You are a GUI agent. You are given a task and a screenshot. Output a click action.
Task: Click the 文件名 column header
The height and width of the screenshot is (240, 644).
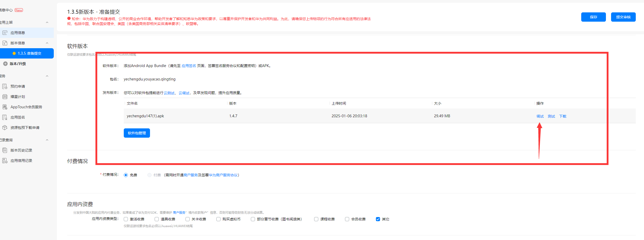[x=132, y=103]
